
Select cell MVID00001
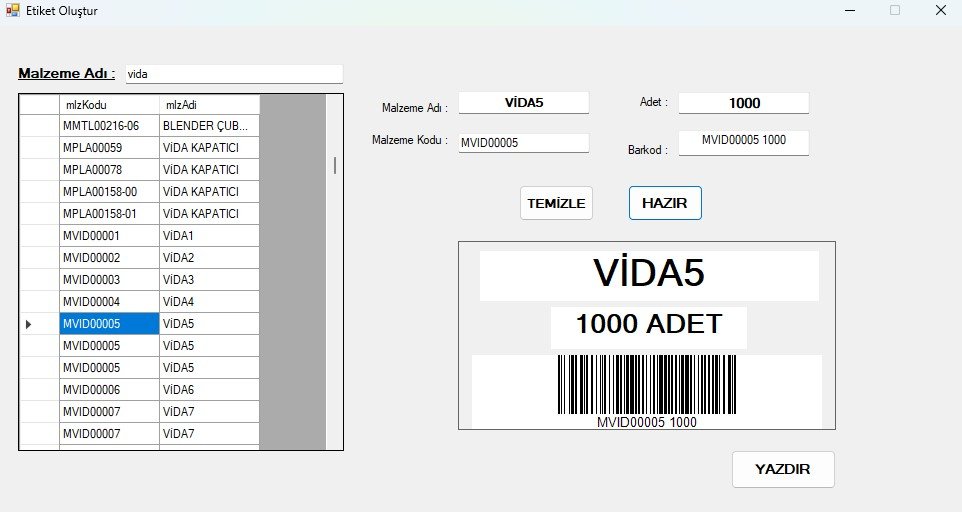[x=109, y=236]
